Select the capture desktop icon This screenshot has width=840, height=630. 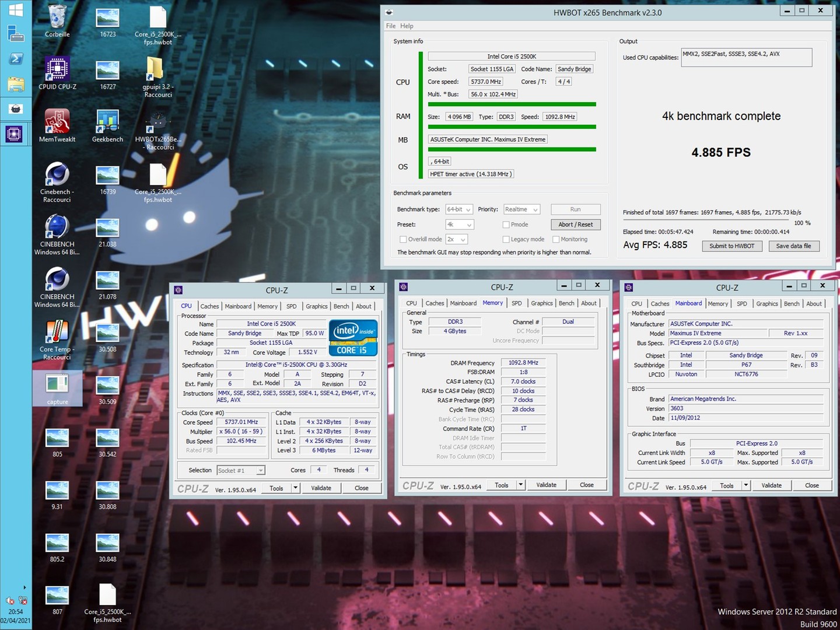click(x=57, y=388)
